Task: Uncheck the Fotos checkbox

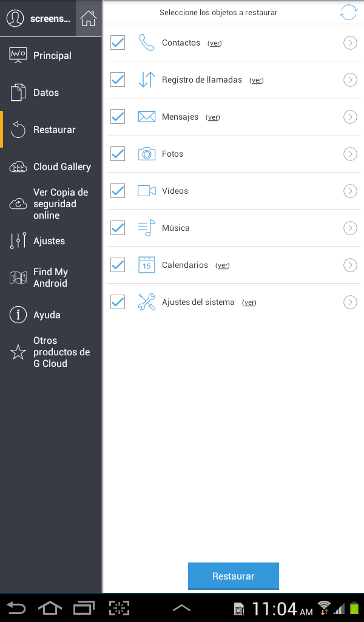Action: pos(118,154)
